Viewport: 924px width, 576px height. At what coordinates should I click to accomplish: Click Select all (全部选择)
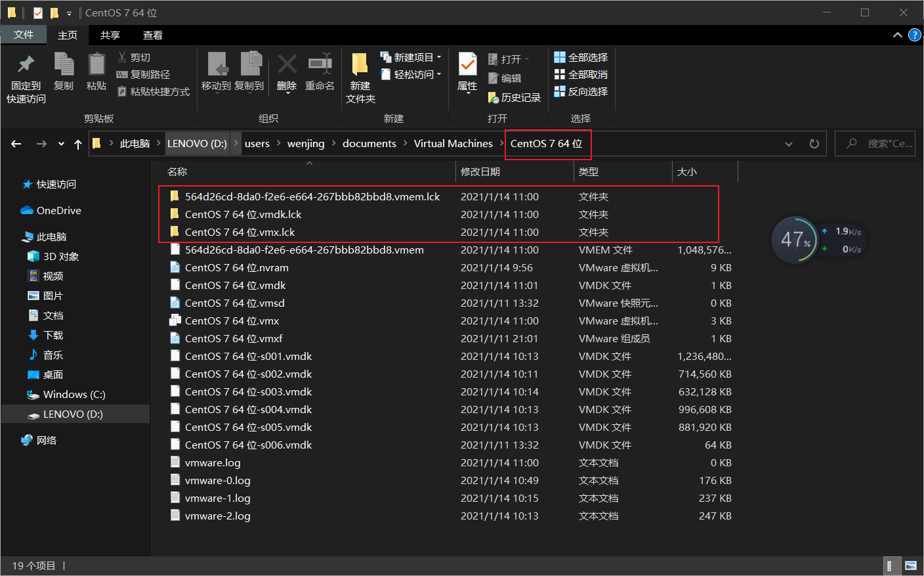[x=581, y=57]
